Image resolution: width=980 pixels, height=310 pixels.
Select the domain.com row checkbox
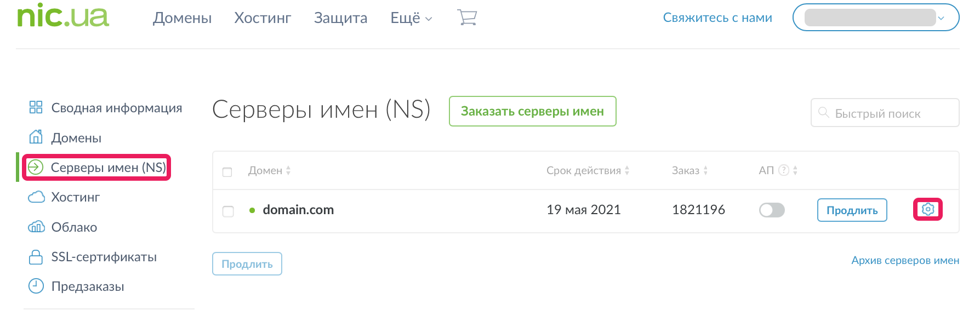coord(228,211)
